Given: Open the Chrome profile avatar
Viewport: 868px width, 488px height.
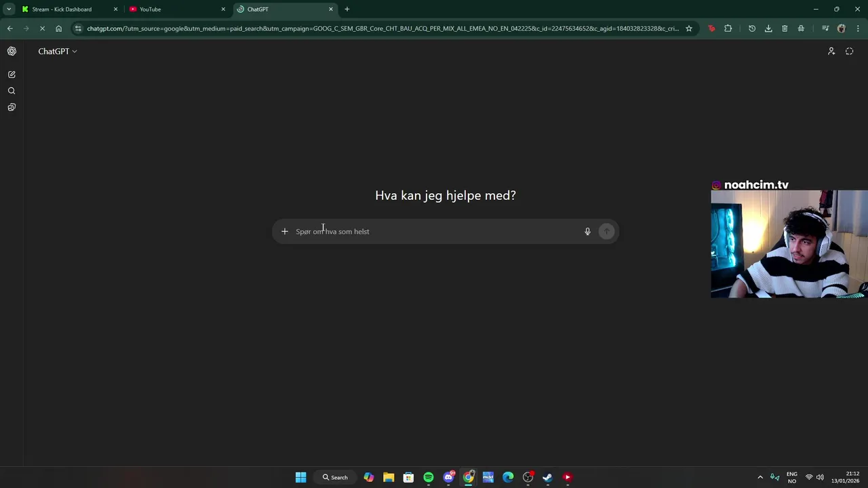Looking at the screenshot, I should (x=842, y=28).
